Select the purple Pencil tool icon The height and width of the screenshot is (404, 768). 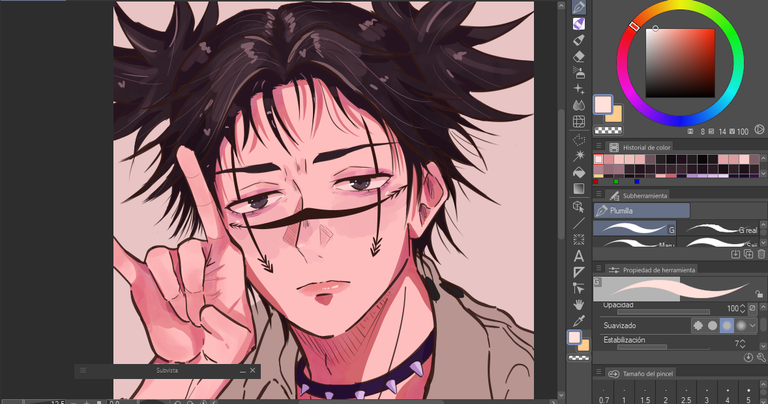(578, 24)
